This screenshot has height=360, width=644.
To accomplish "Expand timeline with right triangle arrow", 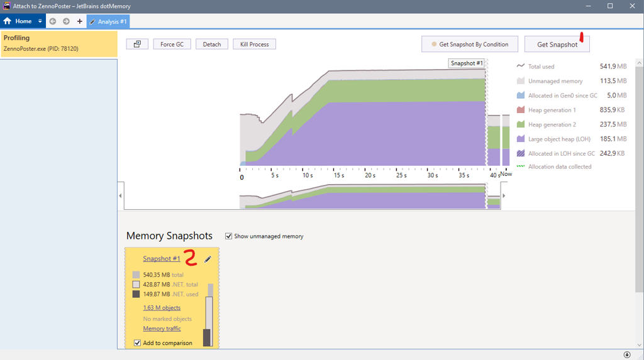I will pos(503,196).
